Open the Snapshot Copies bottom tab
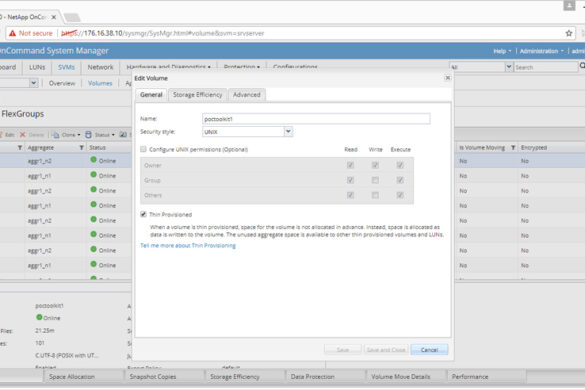 153,377
